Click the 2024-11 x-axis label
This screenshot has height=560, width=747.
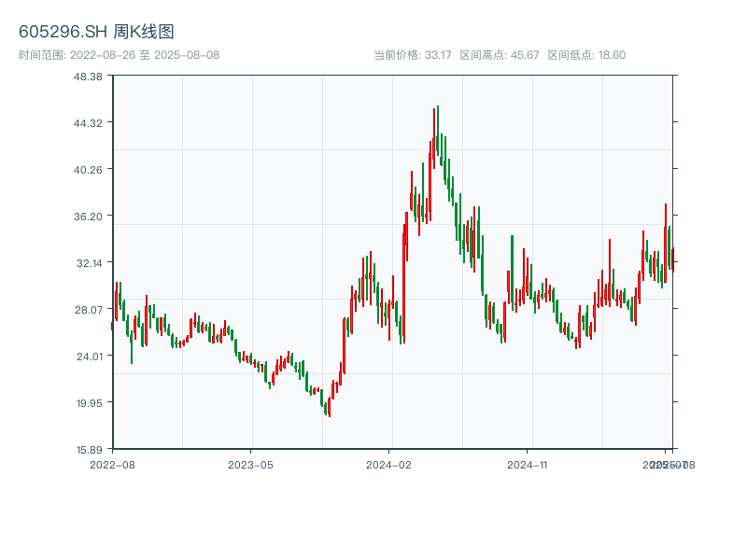[x=528, y=465]
